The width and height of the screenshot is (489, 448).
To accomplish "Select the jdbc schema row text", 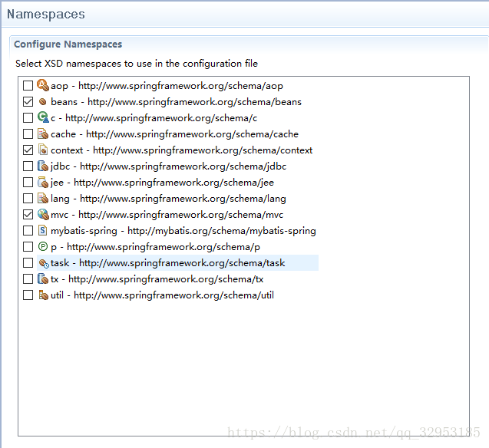I will point(168,166).
